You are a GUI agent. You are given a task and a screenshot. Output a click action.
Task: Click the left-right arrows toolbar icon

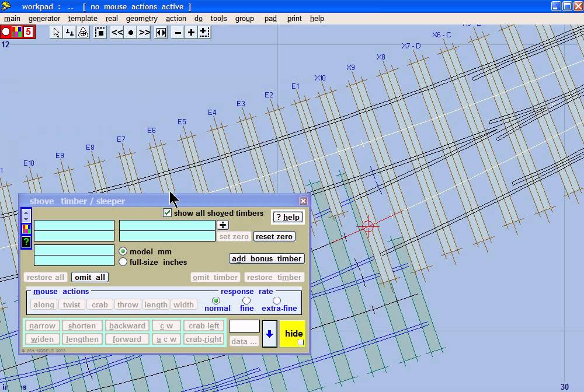161,32
